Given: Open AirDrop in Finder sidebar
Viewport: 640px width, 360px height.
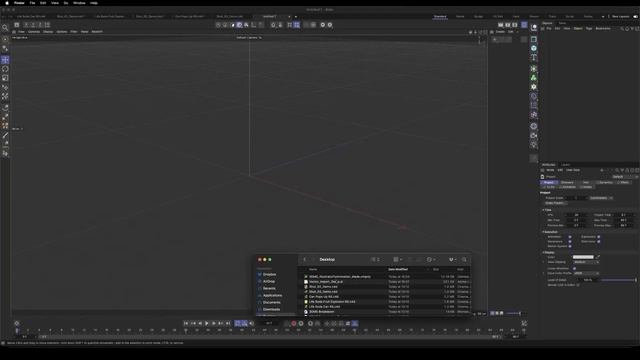Looking at the screenshot, I should [x=268, y=281].
